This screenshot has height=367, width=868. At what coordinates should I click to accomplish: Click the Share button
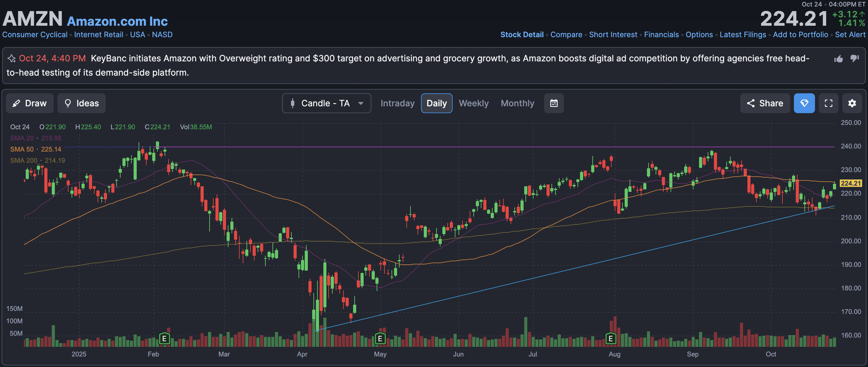click(x=764, y=103)
